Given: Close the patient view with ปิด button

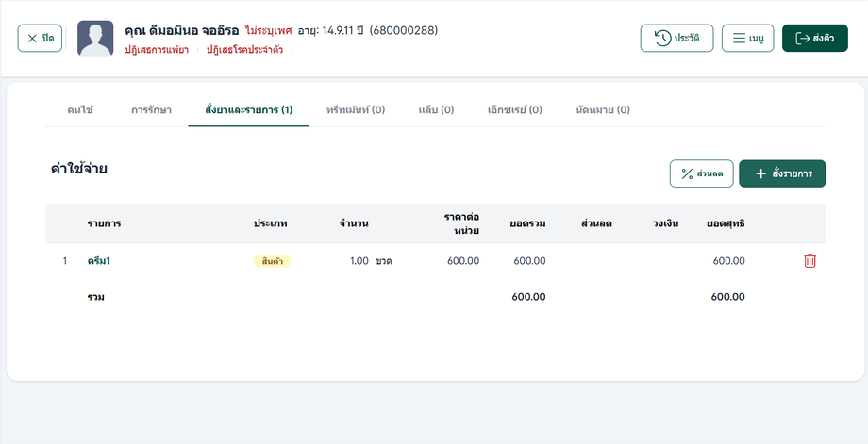Looking at the screenshot, I should tap(40, 38).
